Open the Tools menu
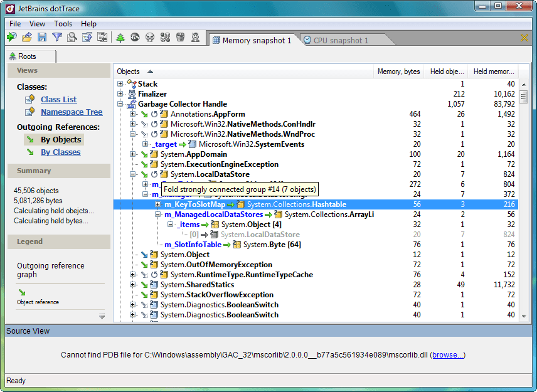The image size is (537, 392). pos(63,24)
